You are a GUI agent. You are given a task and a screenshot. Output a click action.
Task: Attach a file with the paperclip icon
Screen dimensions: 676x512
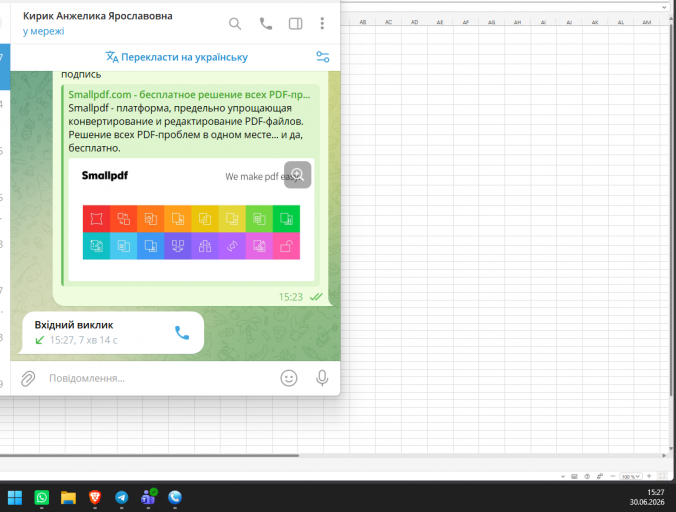[x=28, y=378]
